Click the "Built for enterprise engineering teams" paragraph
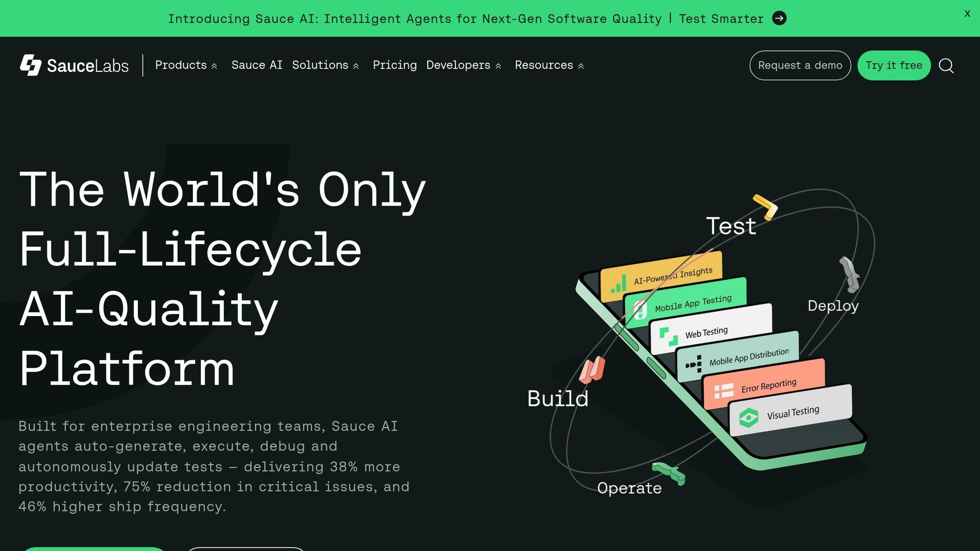 tap(214, 466)
